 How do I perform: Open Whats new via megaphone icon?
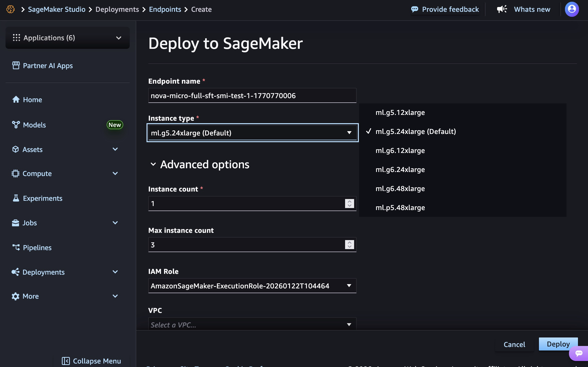[x=502, y=9]
